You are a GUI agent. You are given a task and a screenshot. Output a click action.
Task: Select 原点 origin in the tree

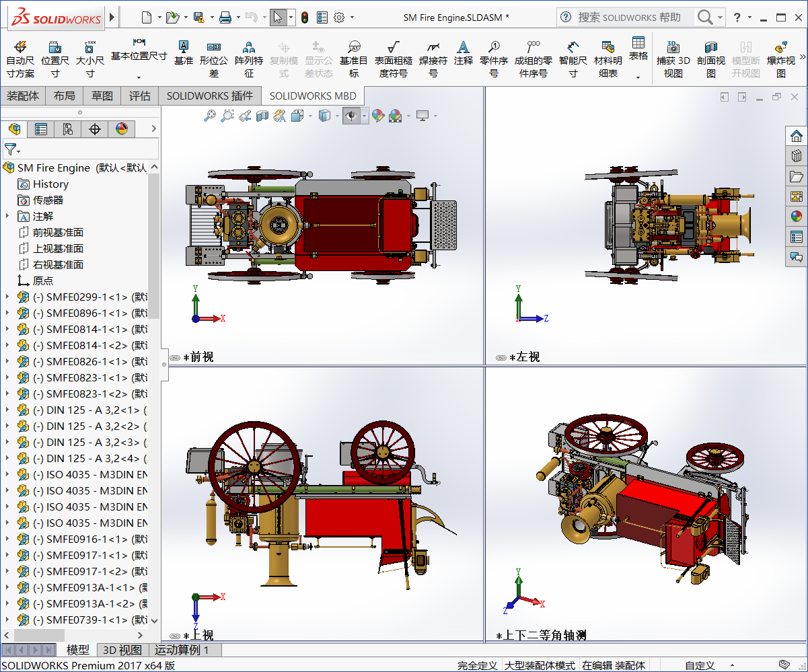pos(43,281)
